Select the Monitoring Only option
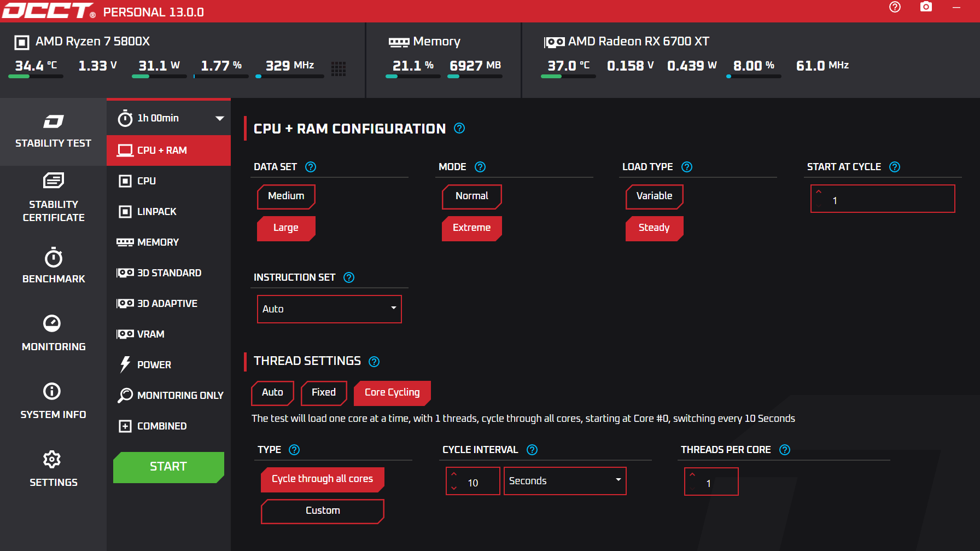Viewport: 980px width, 551px height. click(x=168, y=396)
